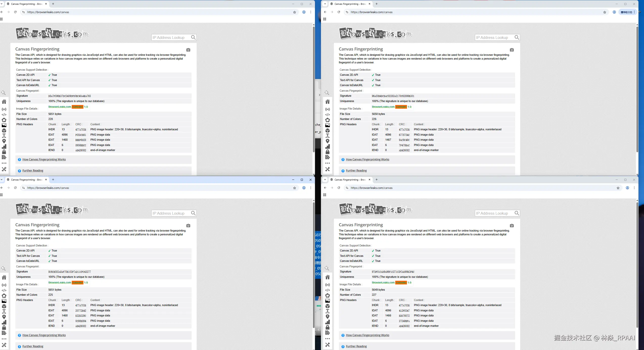This screenshot has height=350, width=644.
Task: Click the camera screenshot icon in bottom-right window
Action: pos(512,226)
